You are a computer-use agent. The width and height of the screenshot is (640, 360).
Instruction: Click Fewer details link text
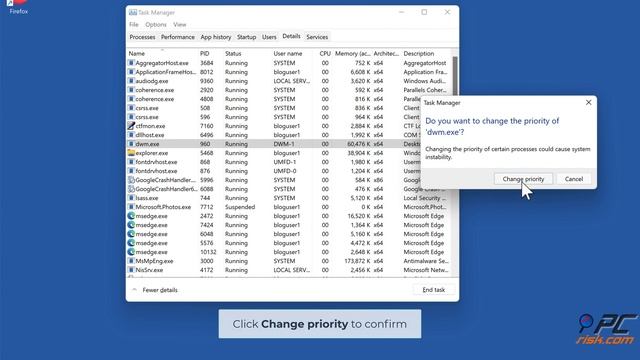coord(160,290)
